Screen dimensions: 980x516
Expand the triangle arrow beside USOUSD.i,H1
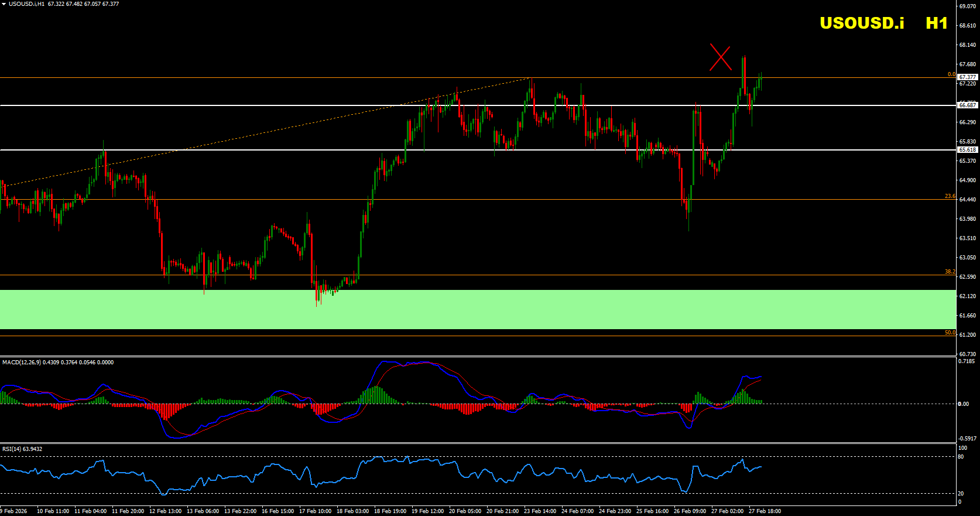[4, 4]
